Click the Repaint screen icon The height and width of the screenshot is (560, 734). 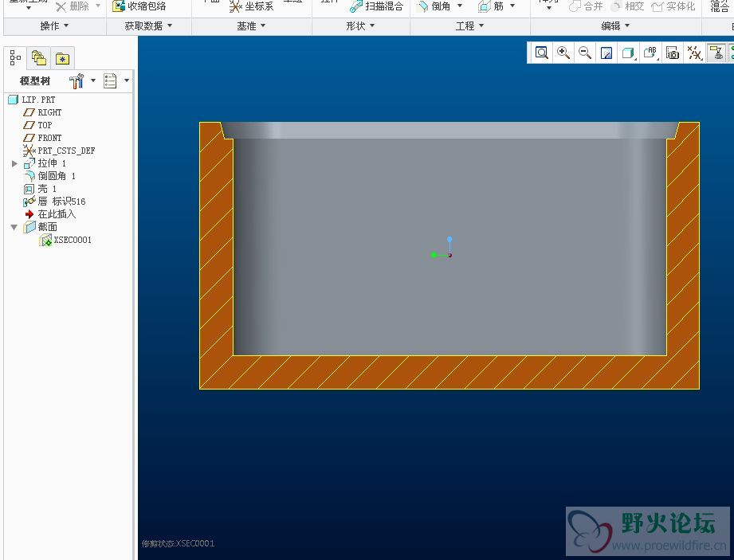click(606, 53)
